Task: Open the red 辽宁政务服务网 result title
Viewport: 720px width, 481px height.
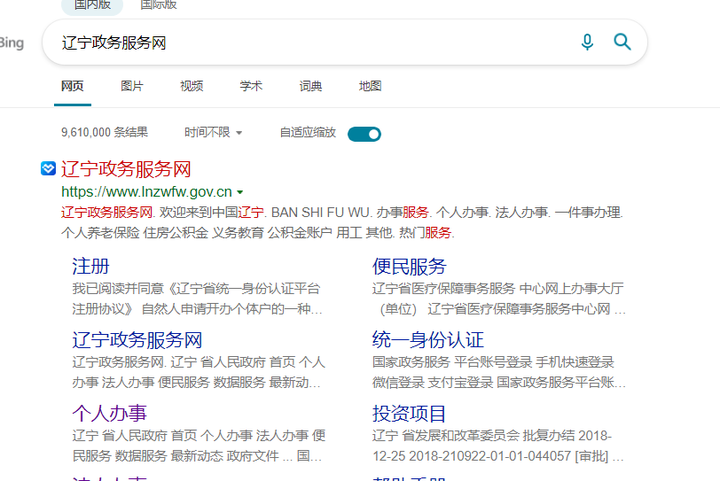Action: [126, 169]
